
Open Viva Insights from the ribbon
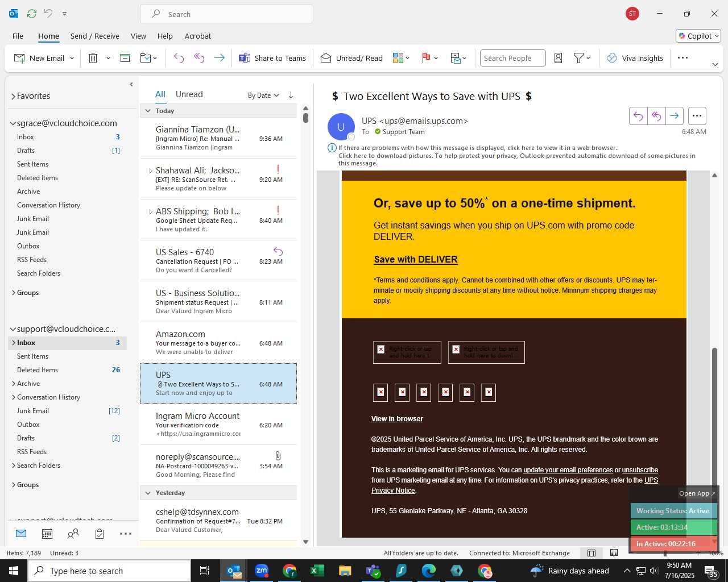click(x=635, y=58)
